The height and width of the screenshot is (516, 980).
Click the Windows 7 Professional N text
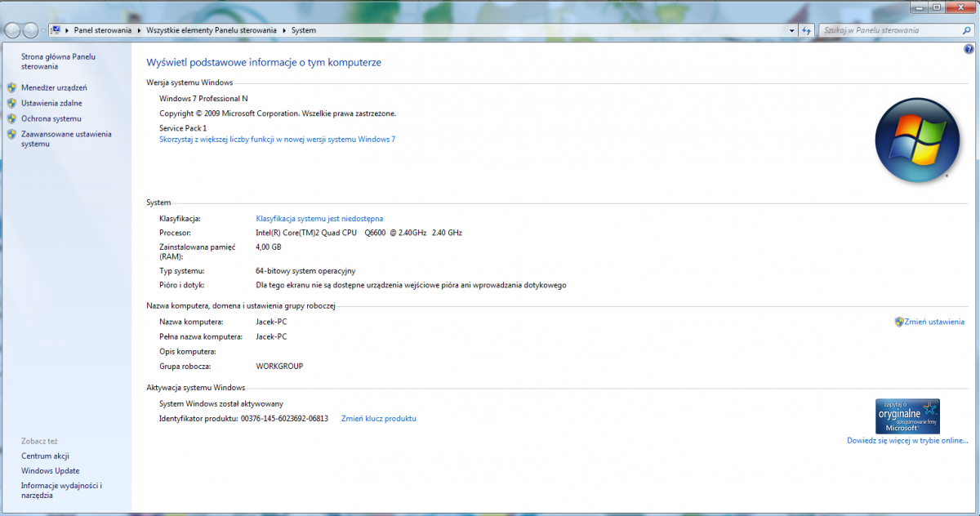203,98
